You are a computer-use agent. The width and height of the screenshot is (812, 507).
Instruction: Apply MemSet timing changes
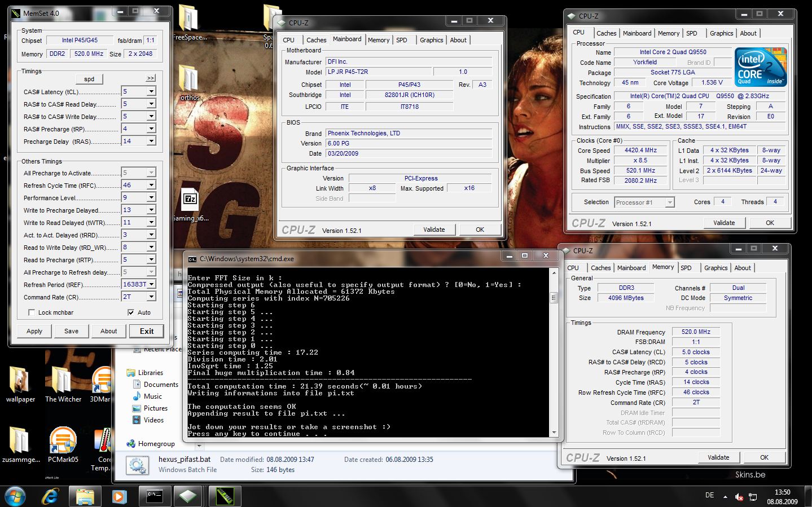34,331
